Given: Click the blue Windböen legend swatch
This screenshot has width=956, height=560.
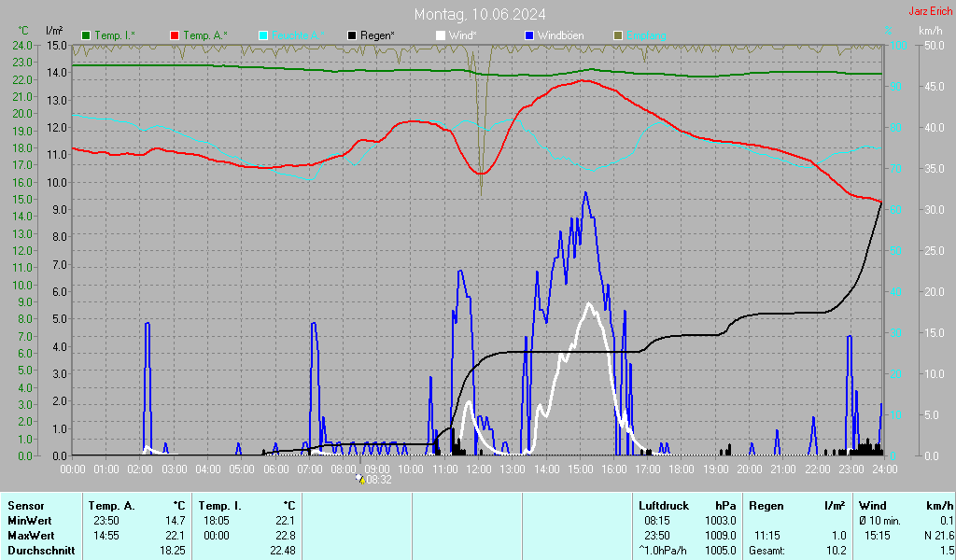Looking at the screenshot, I should (x=529, y=35).
